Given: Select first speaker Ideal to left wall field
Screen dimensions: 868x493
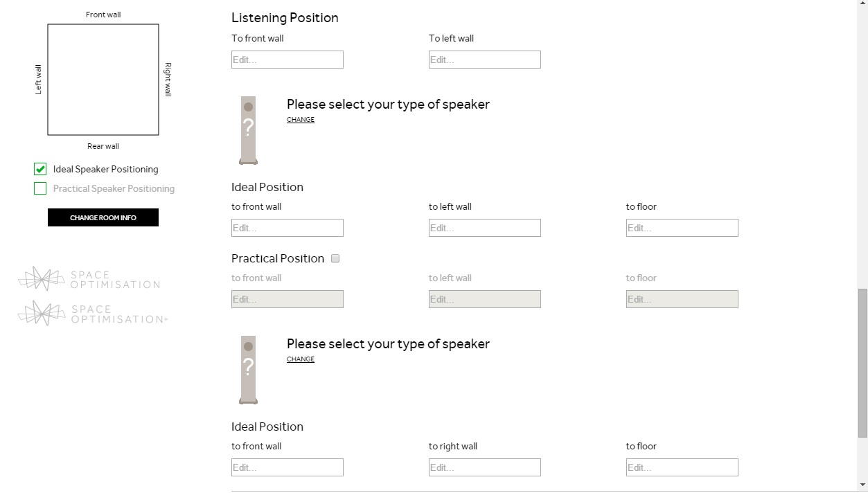Looking at the screenshot, I should tap(485, 228).
